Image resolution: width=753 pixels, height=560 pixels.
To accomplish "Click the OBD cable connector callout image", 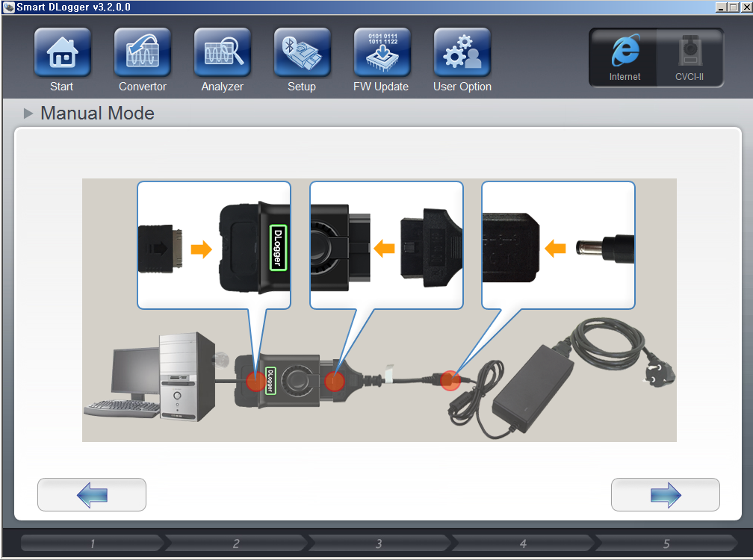I will 387,245.
